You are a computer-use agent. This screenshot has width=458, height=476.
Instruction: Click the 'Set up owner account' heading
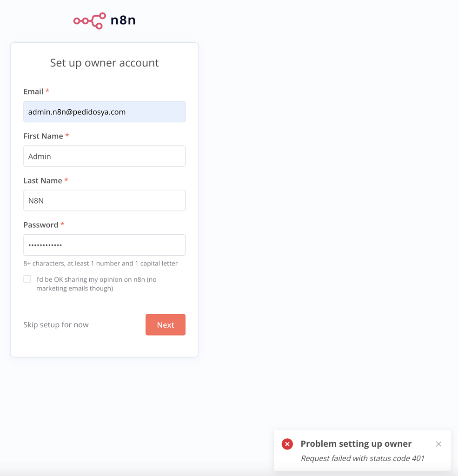pyautogui.click(x=104, y=63)
